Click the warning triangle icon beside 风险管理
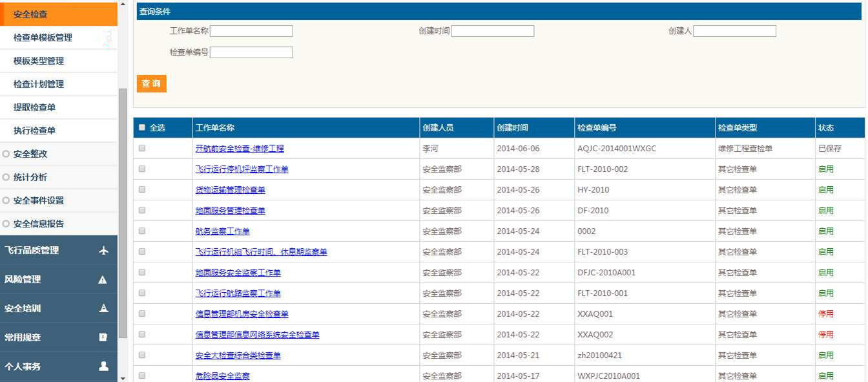 pos(103,280)
